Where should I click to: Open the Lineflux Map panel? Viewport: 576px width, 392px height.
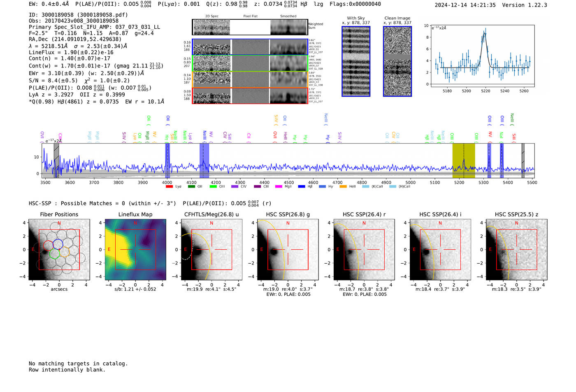(x=135, y=250)
